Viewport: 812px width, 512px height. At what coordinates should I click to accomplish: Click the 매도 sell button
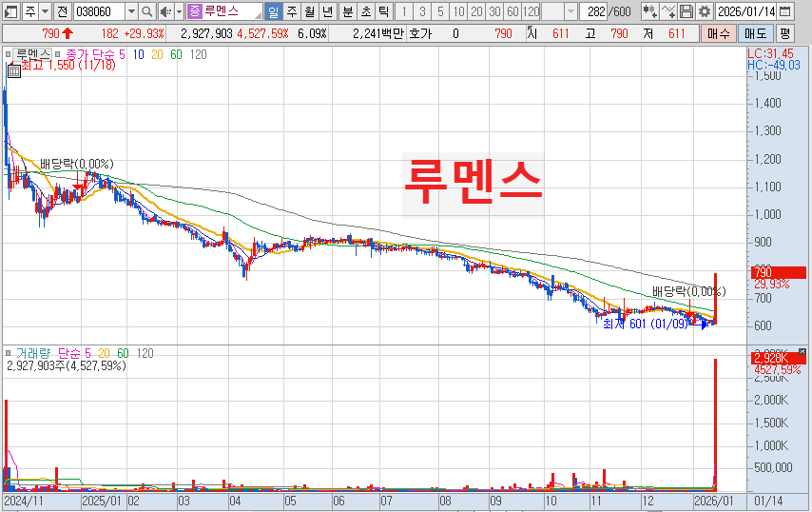pyautogui.click(x=756, y=33)
